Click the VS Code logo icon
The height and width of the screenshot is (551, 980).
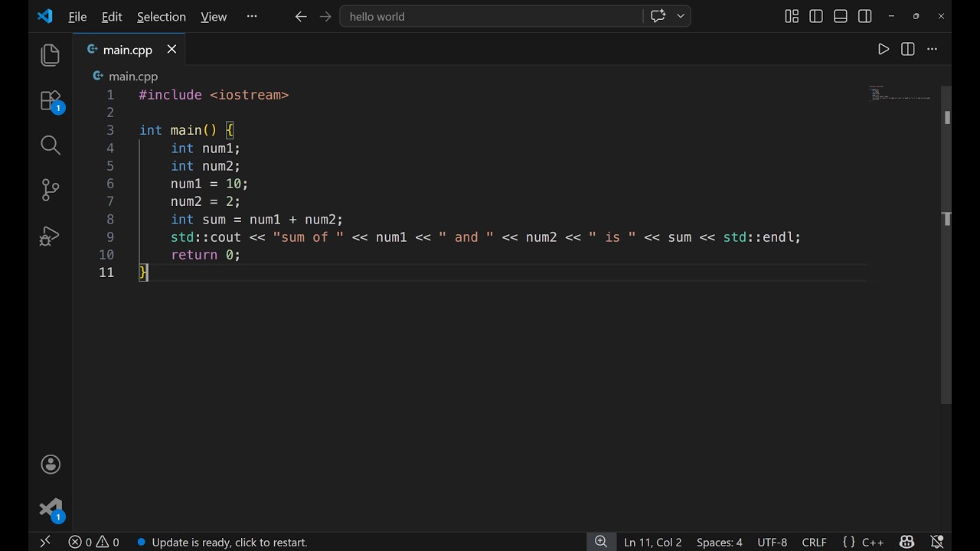tap(45, 16)
